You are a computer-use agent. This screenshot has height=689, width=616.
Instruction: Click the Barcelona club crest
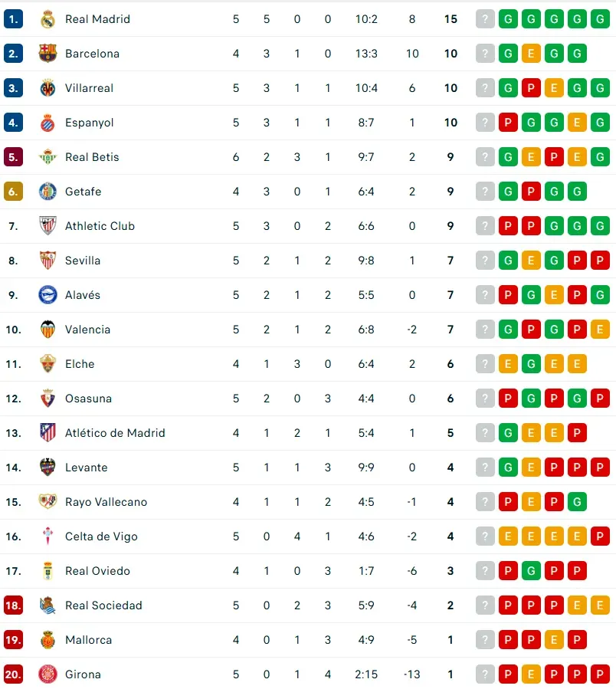click(x=48, y=53)
